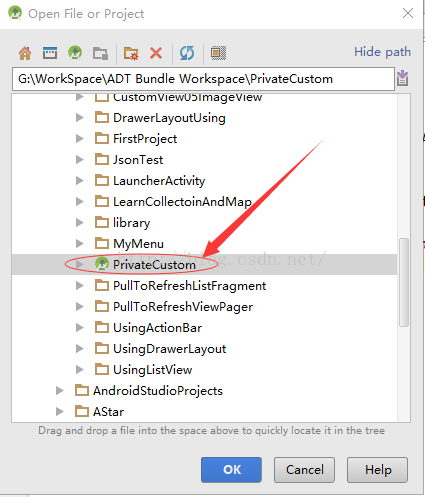Click folder icon beside AndroidStudioProjects

(x=82, y=390)
